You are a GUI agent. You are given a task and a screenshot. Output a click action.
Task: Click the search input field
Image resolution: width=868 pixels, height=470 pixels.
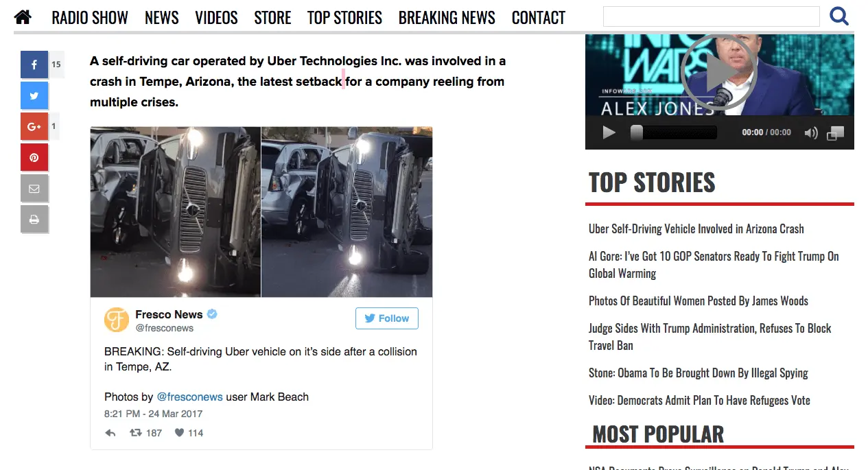point(711,16)
